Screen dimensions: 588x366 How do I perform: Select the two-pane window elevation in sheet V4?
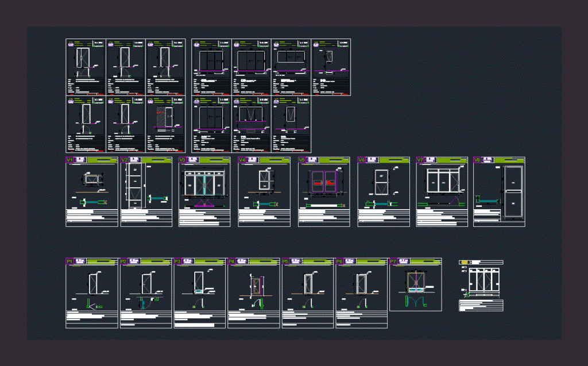(x=264, y=180)
